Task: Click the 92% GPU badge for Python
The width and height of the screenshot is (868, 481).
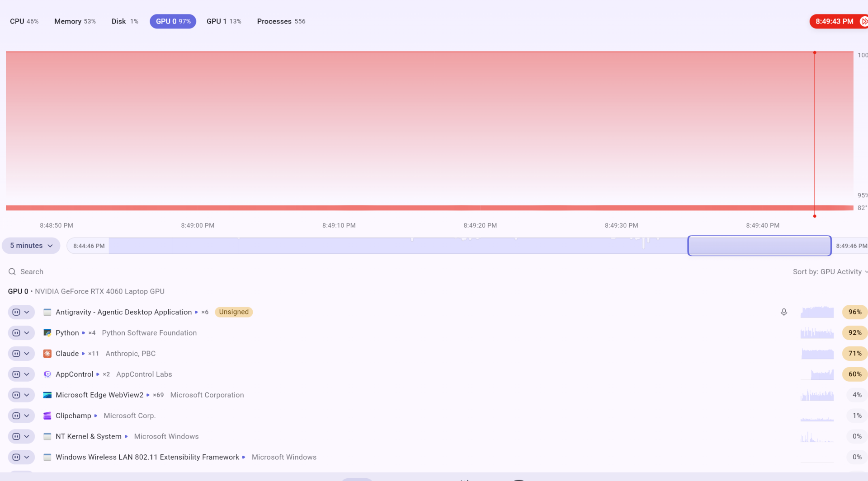Action: pos(854,333)
